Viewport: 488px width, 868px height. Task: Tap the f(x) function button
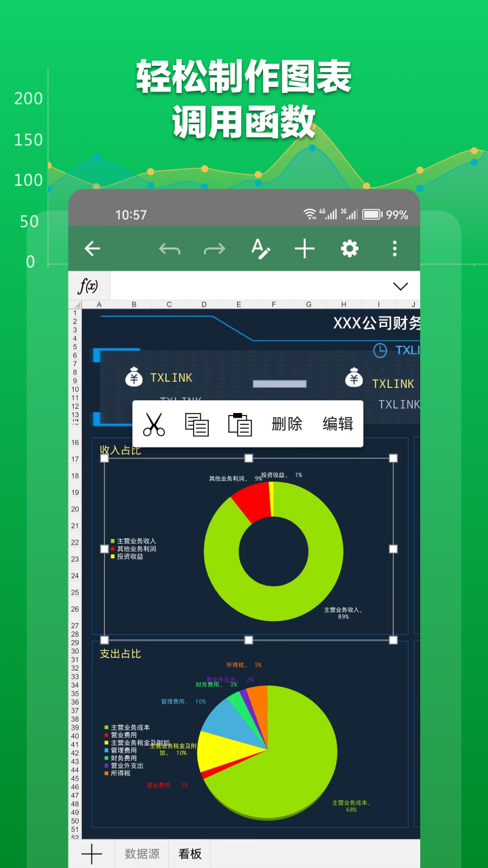point(88,285)
